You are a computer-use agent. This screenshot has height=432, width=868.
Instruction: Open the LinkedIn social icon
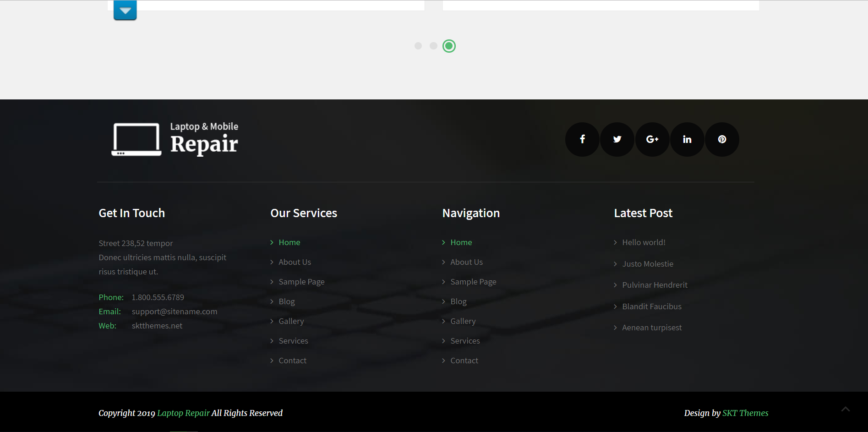coord(687,139)
